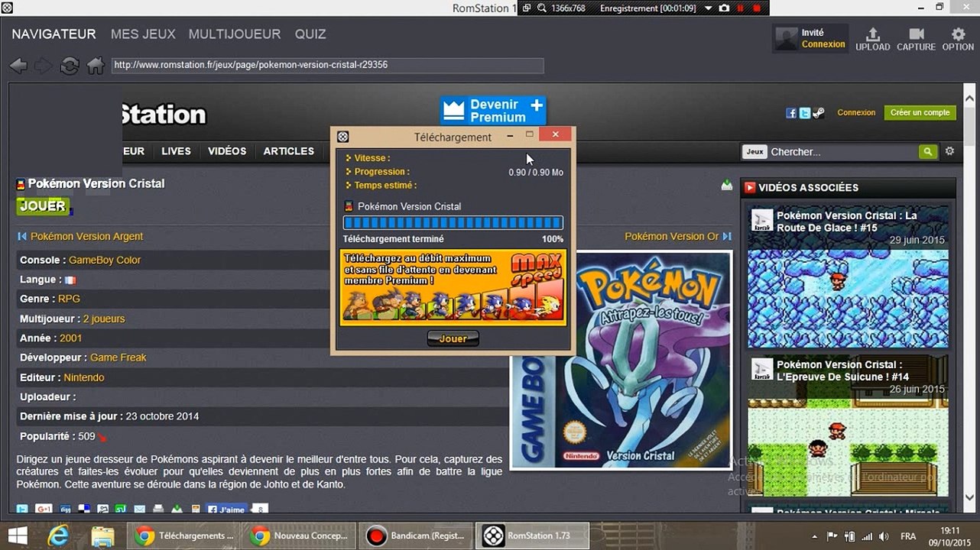Image resolution: width=980 pixels, height=550 pixels.
Task: Reload the page with the refresh icon
Action: [70, 66]
